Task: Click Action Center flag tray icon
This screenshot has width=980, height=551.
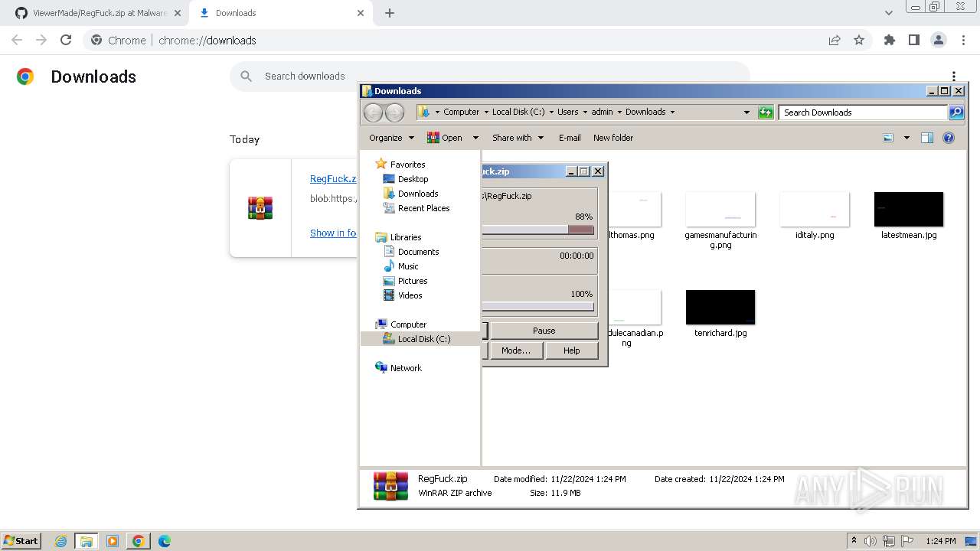Action: point(907,541)
